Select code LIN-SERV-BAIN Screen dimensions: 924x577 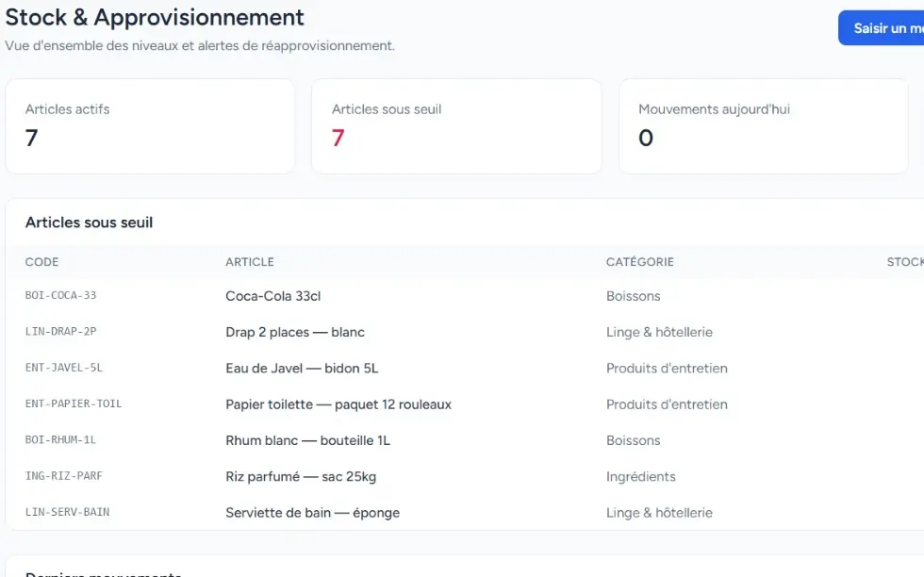(67, 512)
